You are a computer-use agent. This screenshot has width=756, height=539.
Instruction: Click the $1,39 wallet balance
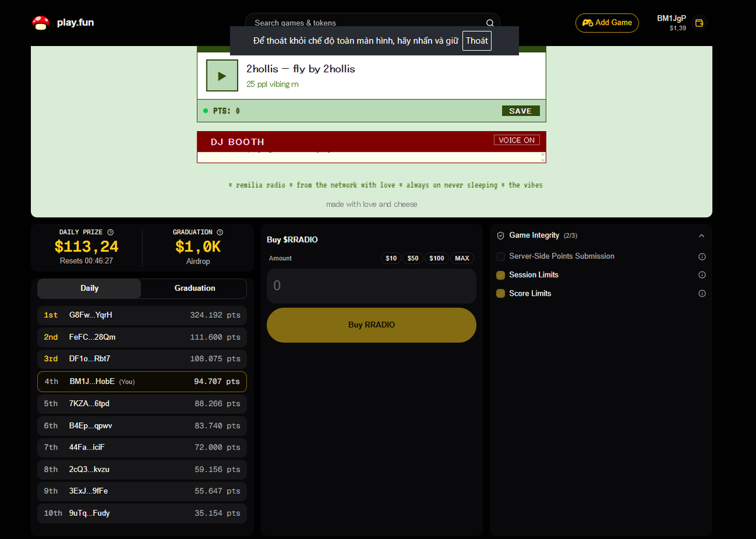point(678,28)
